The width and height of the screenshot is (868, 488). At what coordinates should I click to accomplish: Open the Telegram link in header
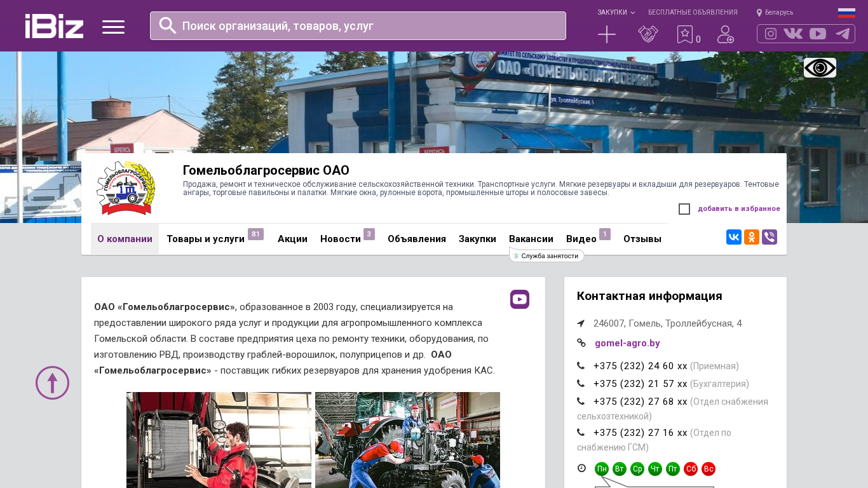(843, 34)
